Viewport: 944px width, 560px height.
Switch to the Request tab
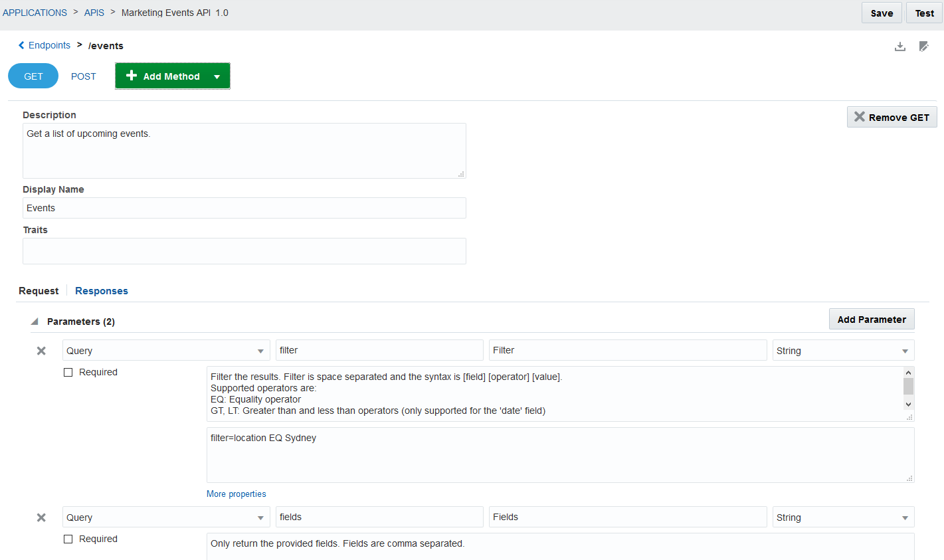[x=39, y=291]
